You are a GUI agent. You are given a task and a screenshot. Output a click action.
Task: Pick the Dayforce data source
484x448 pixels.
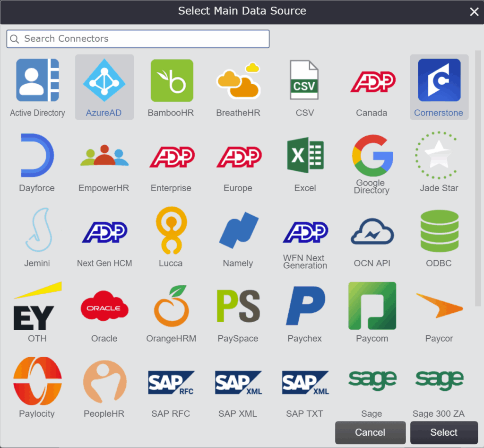click(x=37, y=156)
